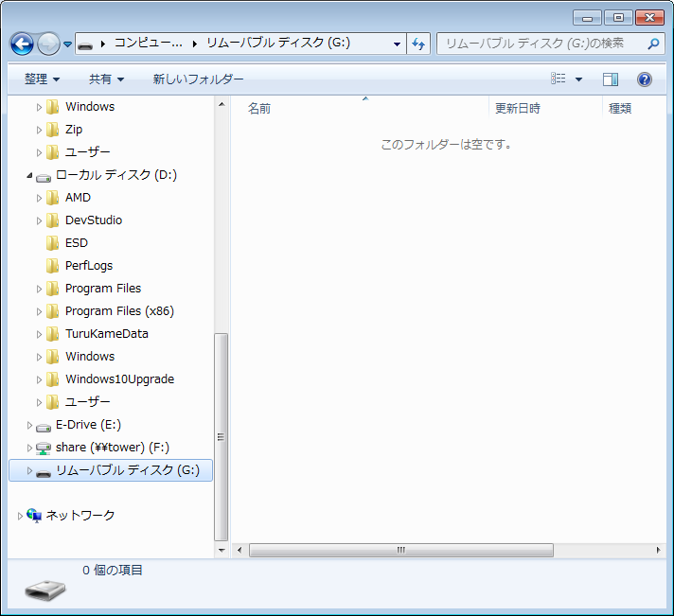Select TuruKameData folder in the tree
This screenshot has width=674, height=616.
[x=106, y=334]
